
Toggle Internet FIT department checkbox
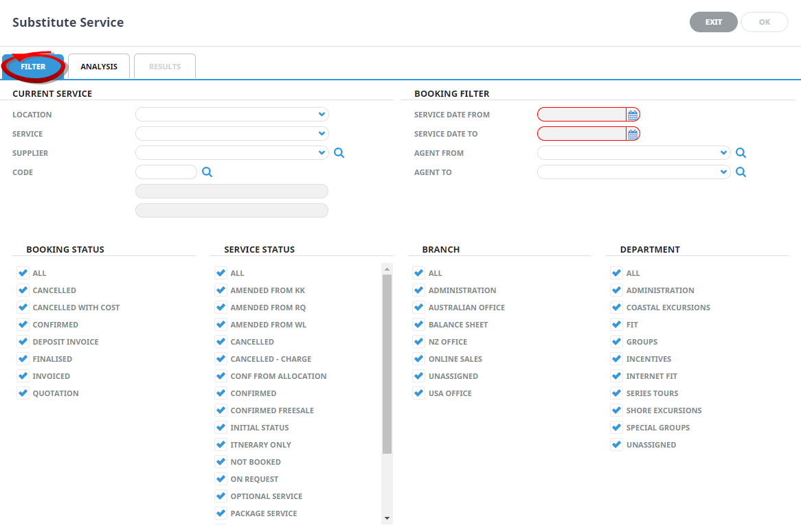pos(617,375)
